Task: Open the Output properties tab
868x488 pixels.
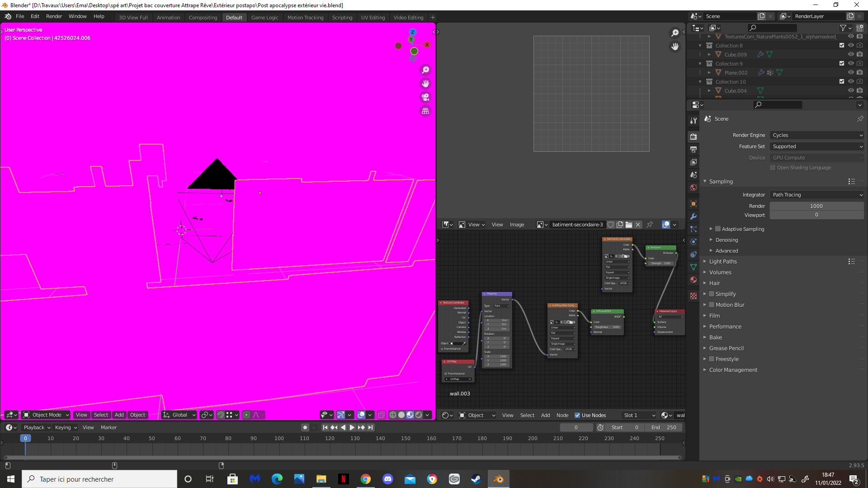Action: [693, 150]
